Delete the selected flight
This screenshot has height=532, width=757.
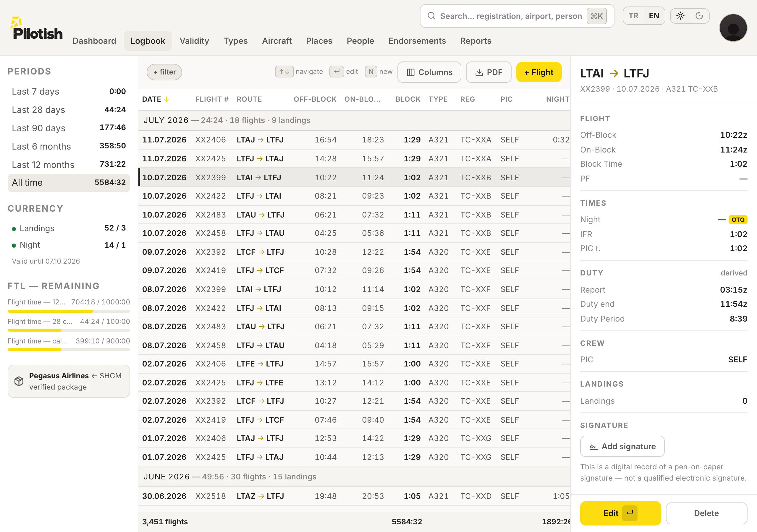[x=706, y=513]
